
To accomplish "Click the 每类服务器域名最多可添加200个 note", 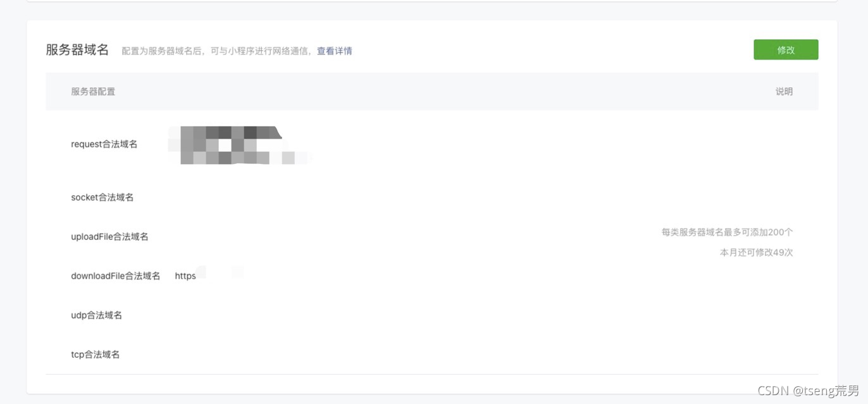I will tap(728, 232).
